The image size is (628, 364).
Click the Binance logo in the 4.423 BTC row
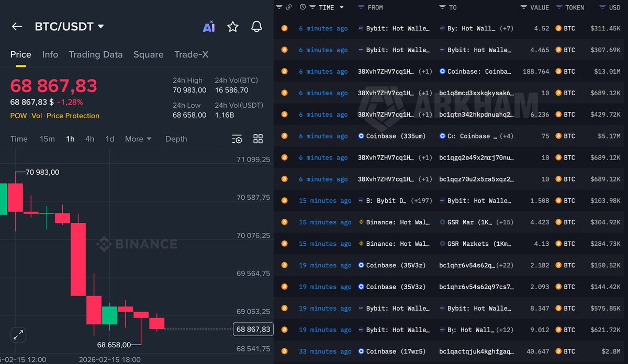(x=361, y=222)
